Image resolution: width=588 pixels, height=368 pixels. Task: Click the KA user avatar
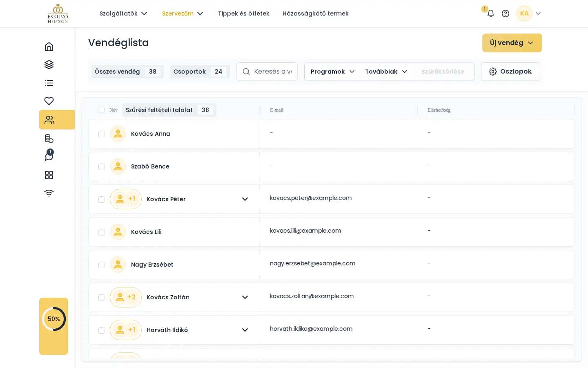pyautogui.click(x=524, y=13)
